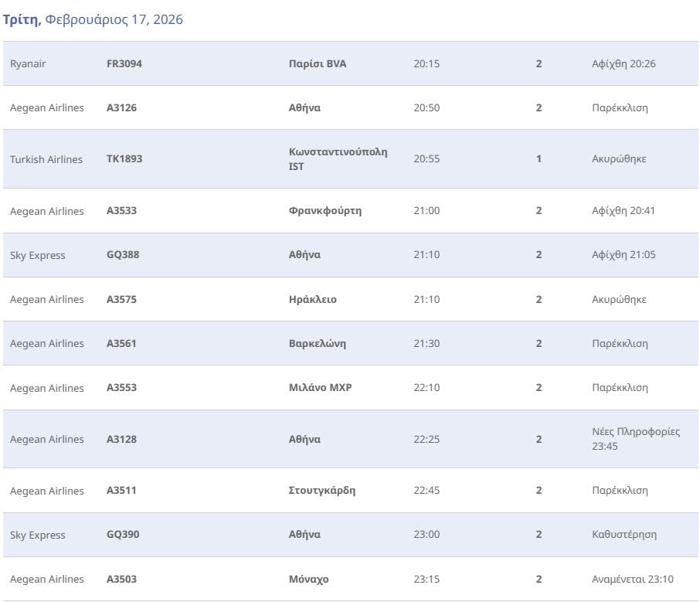
Task: Open flight number GQ390
Action: tap(123, 535)
